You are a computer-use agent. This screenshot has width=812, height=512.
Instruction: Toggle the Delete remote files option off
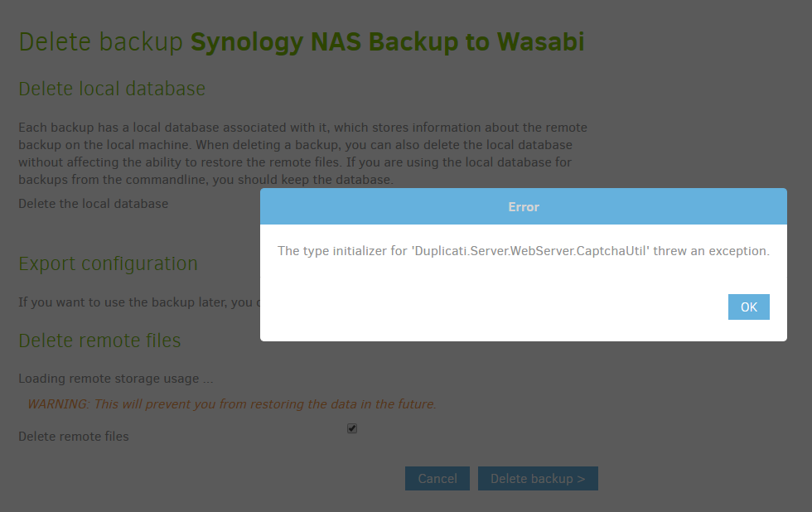[x=351, y=427]
